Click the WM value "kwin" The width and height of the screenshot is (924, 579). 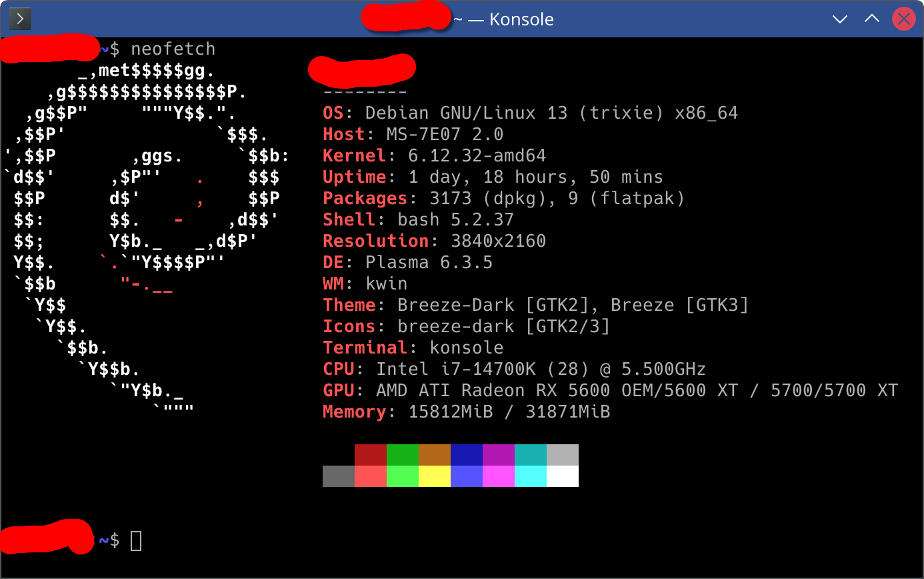coord(386,283)
